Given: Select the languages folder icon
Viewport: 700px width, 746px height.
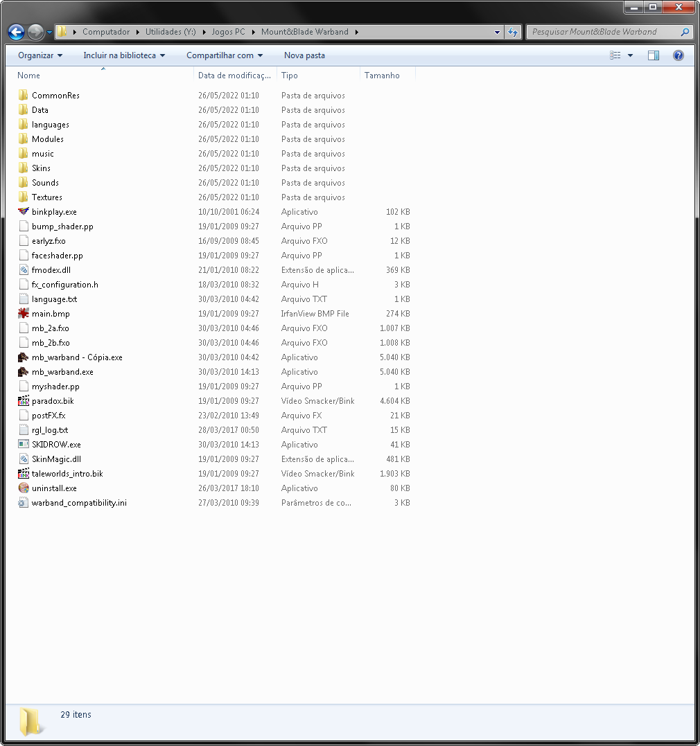Looking at the screenshot, I should 24,124.
